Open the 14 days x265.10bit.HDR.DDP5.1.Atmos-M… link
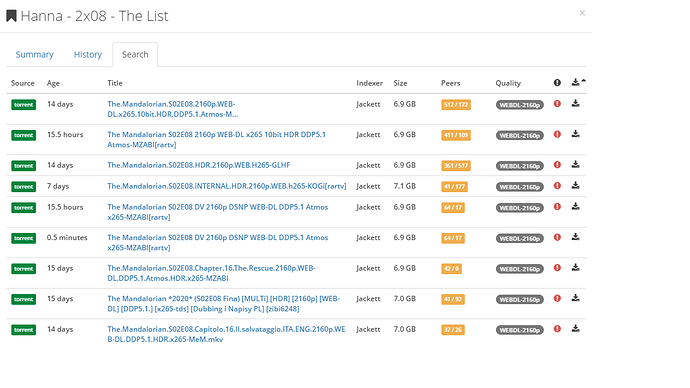This screenshot has height=388, width=690. pos(172,109)
